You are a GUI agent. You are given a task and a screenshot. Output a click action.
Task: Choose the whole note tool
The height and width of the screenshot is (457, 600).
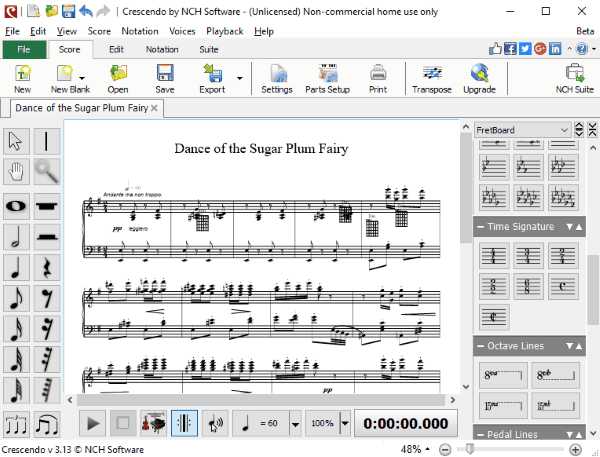coord(16,206)
